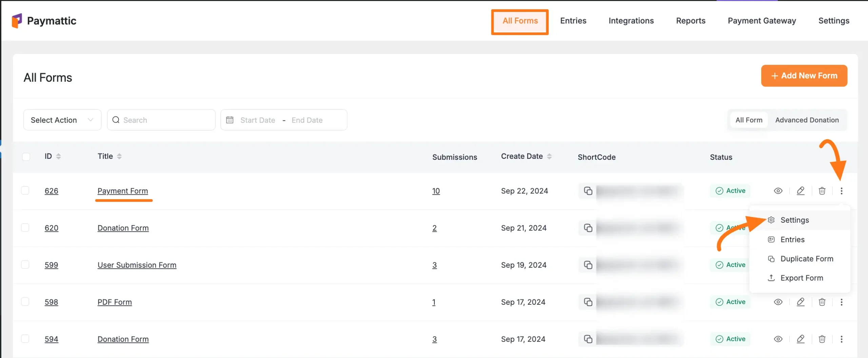Open the Integrations menu item
The image size is (868, 358).
[x=631, y=20]
